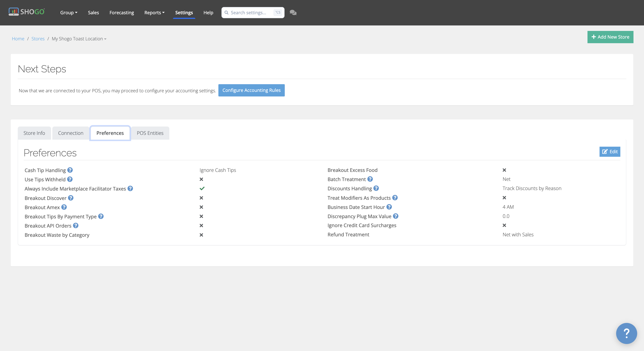This screenshot has height=351, width=644.
Task: Open help for Marketplace Facilitator Taxes
Action: tap(130, 188)
